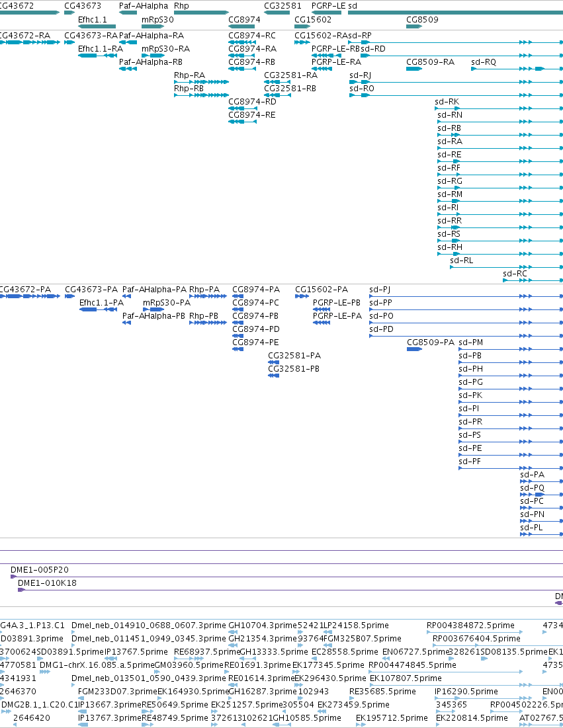
Task: Click protein Rhp-PA
Action: coord(204,290)
